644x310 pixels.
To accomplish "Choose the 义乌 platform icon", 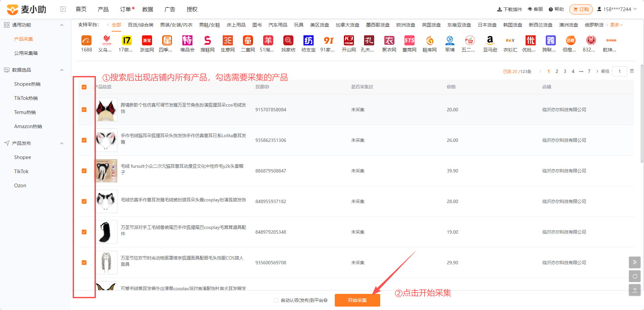I will click(x=107, y=41).
